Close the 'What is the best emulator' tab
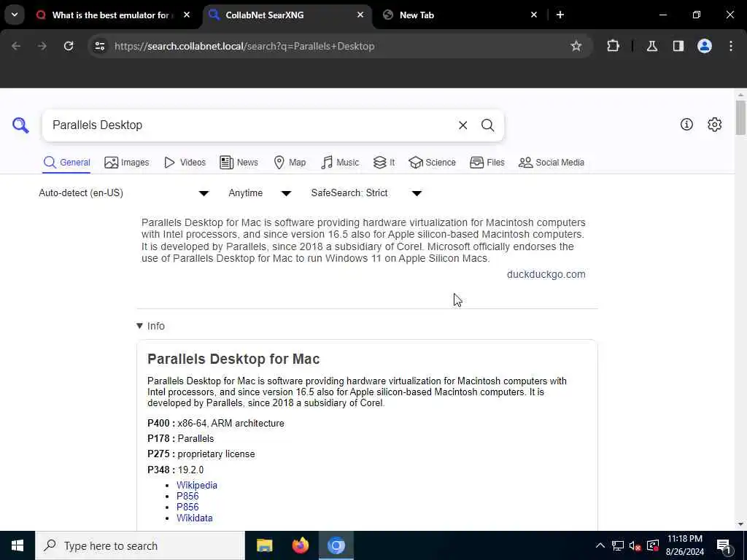The image size is (747, 560). pyautogui.click(x=187, y=15)
